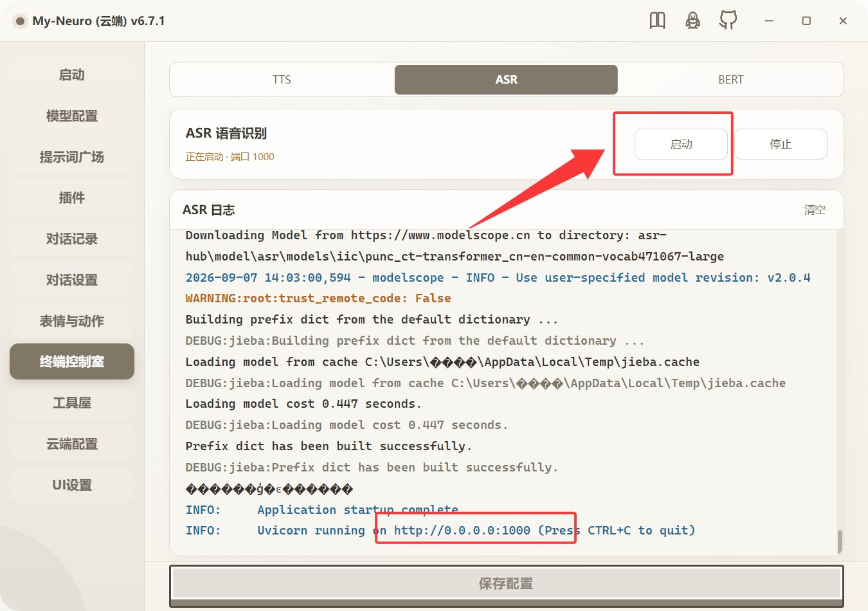
Task: Open 工具屋 from the sidebar
Action: [72, 403]
